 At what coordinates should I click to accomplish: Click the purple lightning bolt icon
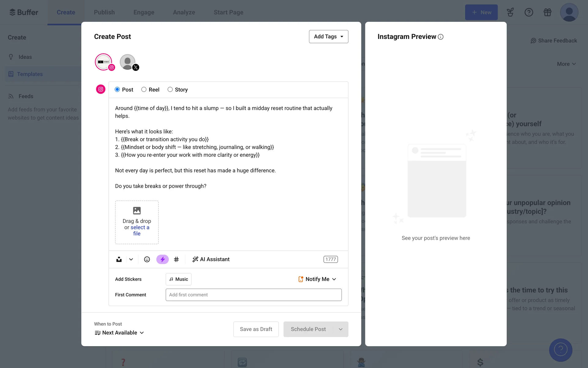(x=162, y=259)
